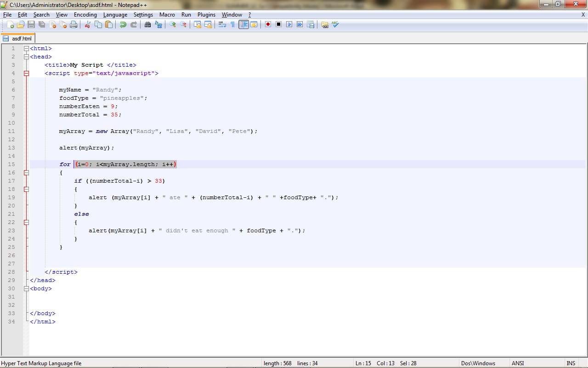Select the asdf.html document tab
The image size is (588, 368).
[x=18, y=39]
